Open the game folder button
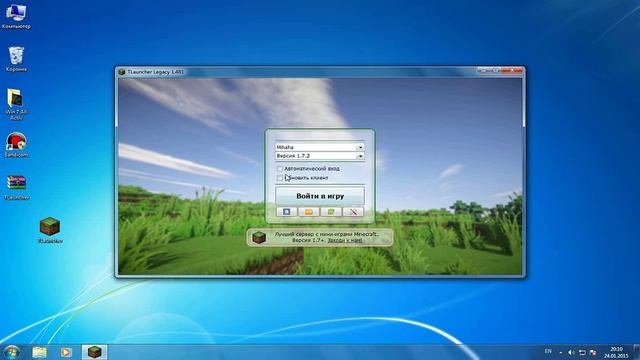Image resolution: width=640 pixels, height=360 pixels. [x=309, y=211]
